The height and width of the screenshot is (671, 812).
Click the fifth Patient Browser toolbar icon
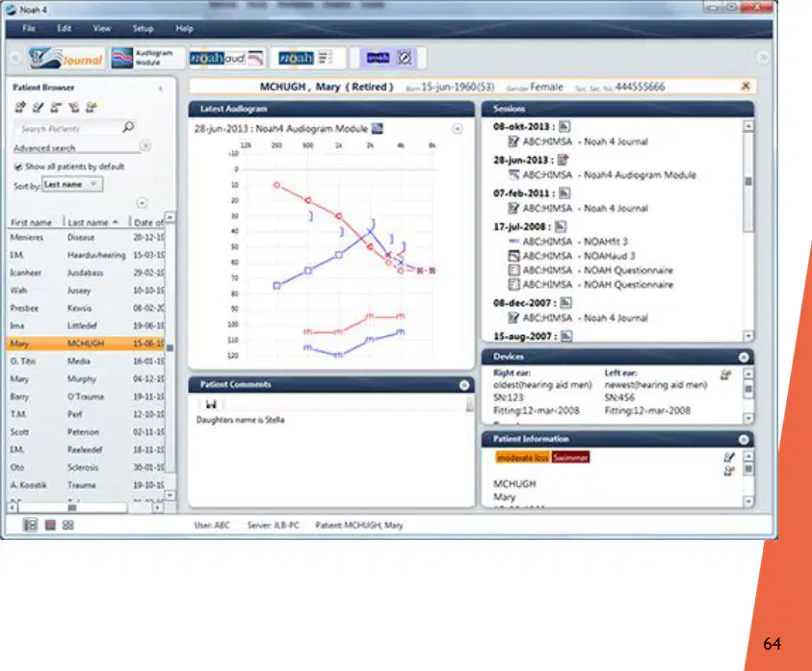click(x=92, y=107)
